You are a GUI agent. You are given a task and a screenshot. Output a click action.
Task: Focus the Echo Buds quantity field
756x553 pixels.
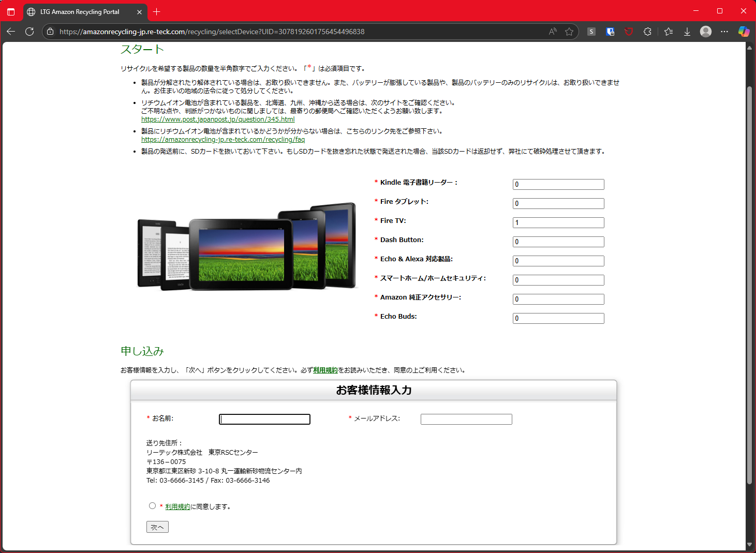coord(558,318)
